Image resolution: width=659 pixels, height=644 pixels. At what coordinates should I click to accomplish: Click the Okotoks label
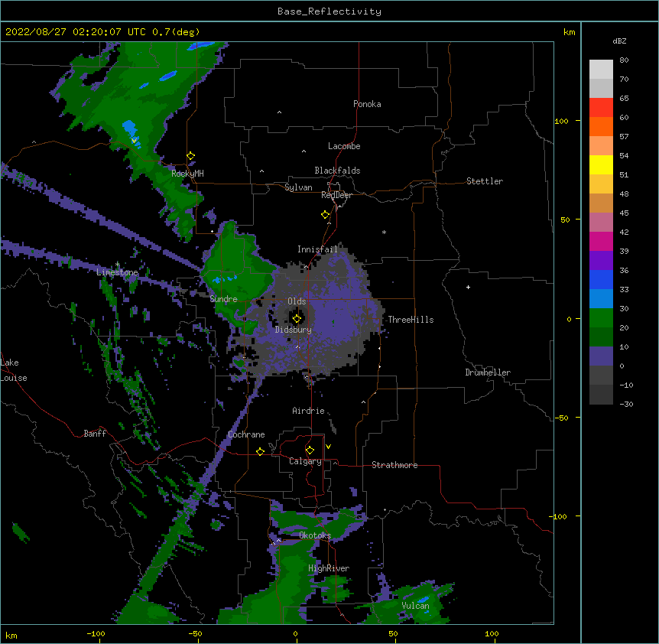(x=315, y=535)
